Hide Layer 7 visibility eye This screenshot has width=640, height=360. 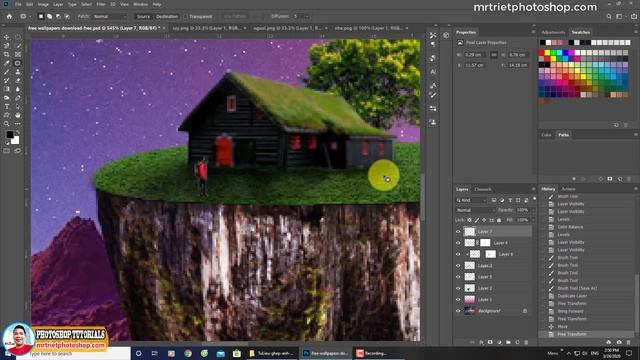458,231
